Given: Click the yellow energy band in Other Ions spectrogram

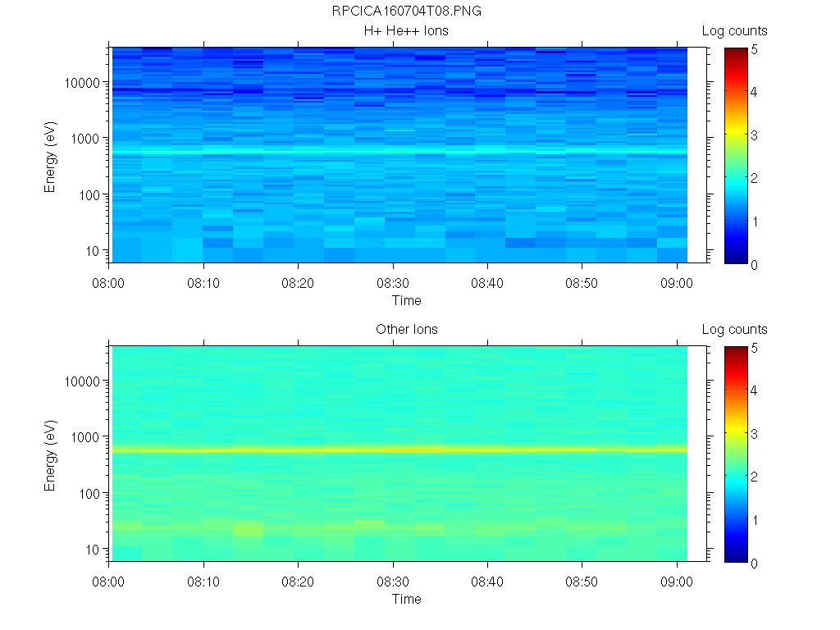Looking at the screenshot, I should tap(399, 450).
